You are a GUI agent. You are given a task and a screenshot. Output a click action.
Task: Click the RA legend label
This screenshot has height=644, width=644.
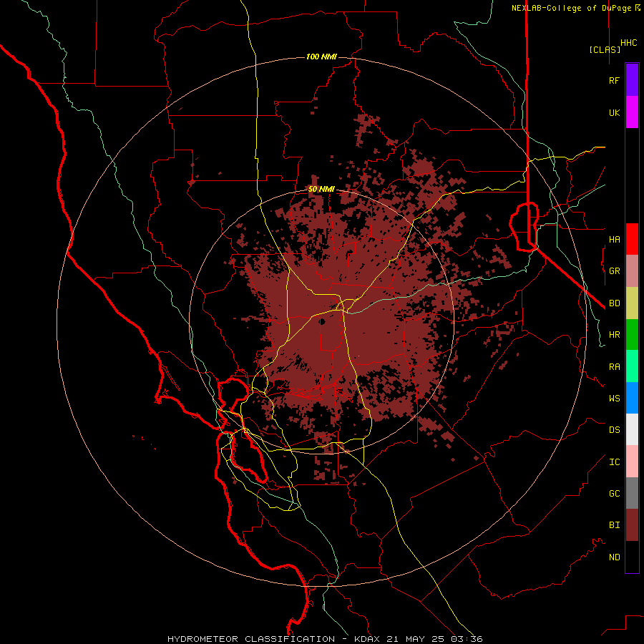click(614, 367)
